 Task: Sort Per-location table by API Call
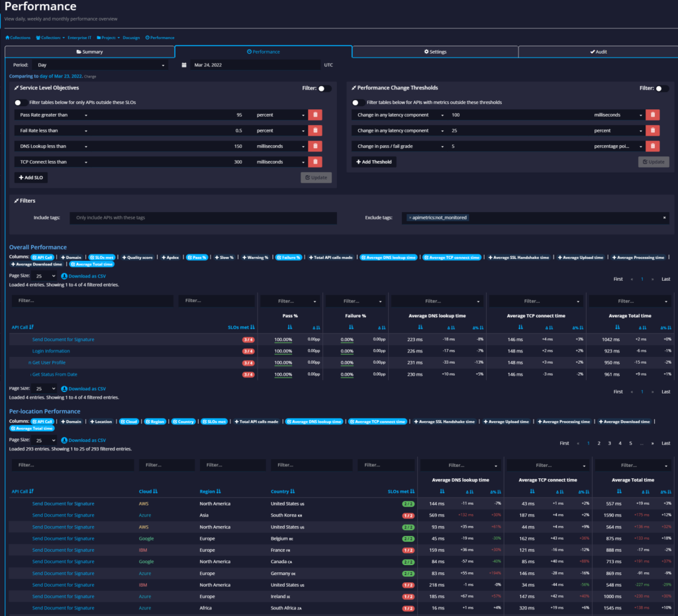(x=22, y=491)
